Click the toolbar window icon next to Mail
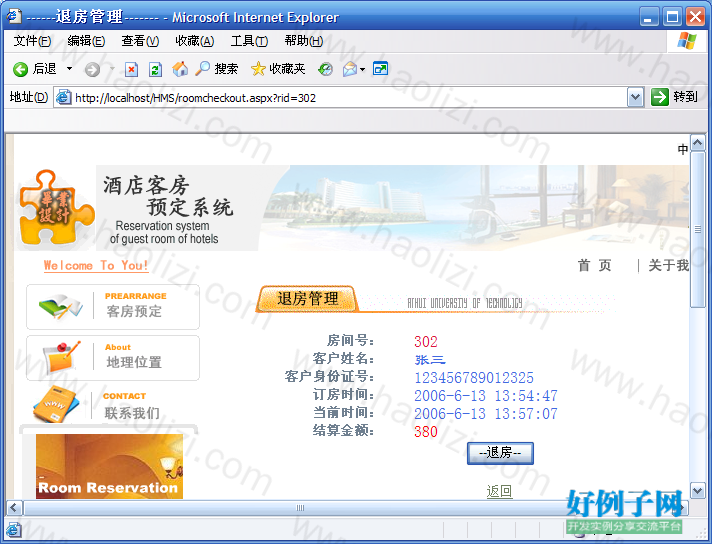712x544 pixels. (380, 69)
